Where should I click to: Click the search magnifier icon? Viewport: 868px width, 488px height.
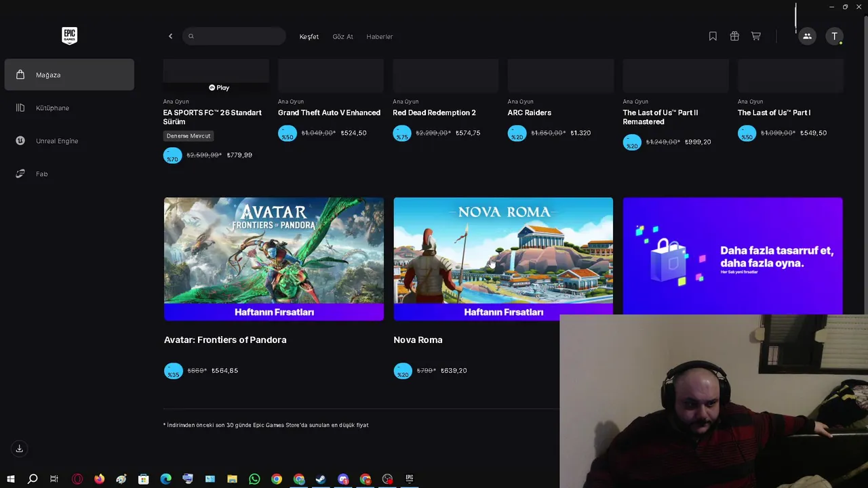point(191,37)
